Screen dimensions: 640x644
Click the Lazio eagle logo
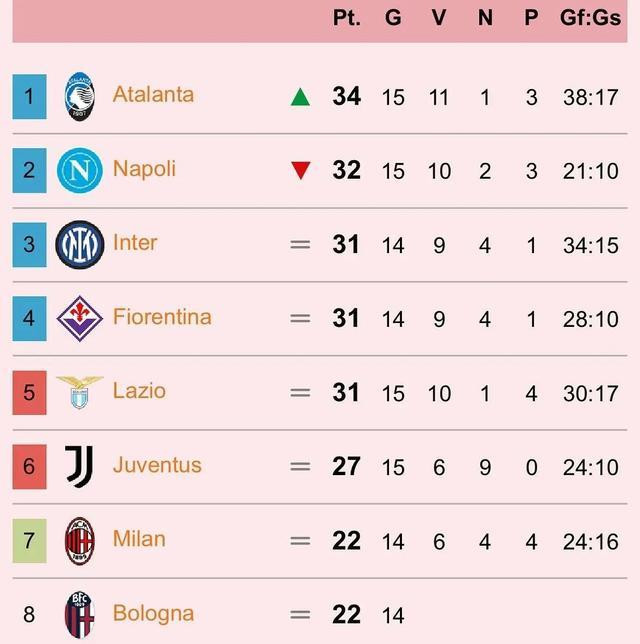(x=80, y=392)
